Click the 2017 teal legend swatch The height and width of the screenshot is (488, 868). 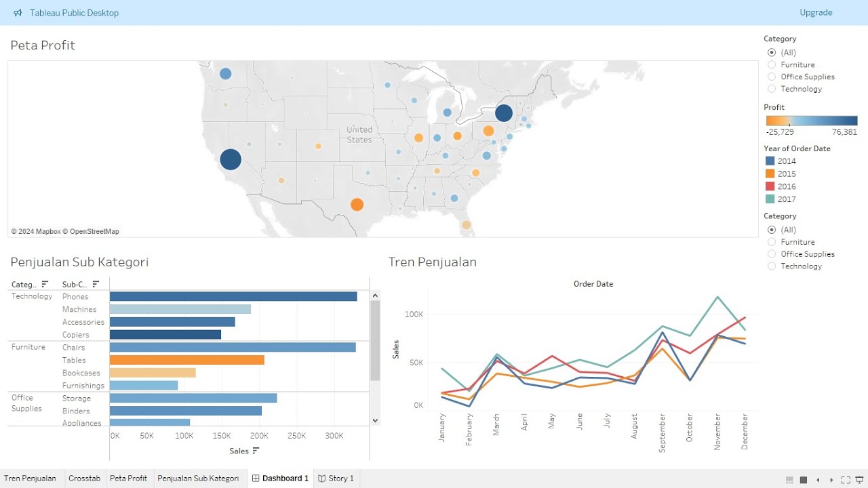click(x=770, y=199)
